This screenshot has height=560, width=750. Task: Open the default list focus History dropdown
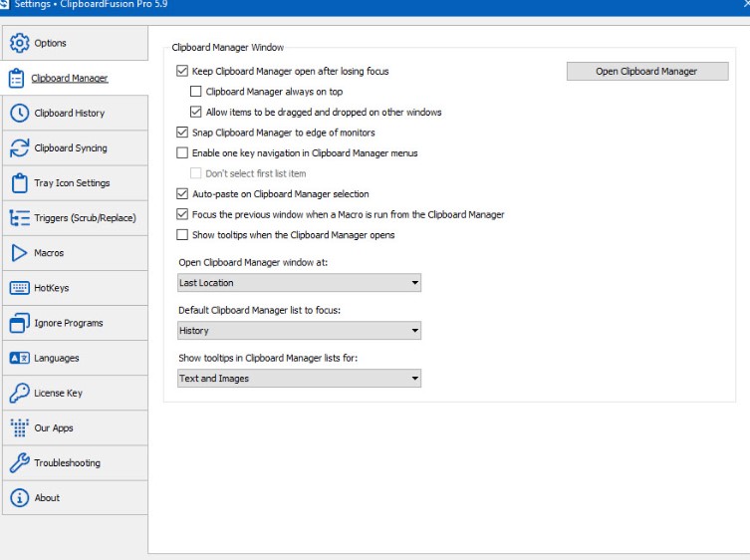pyautogui.click(x=299, y=331)
